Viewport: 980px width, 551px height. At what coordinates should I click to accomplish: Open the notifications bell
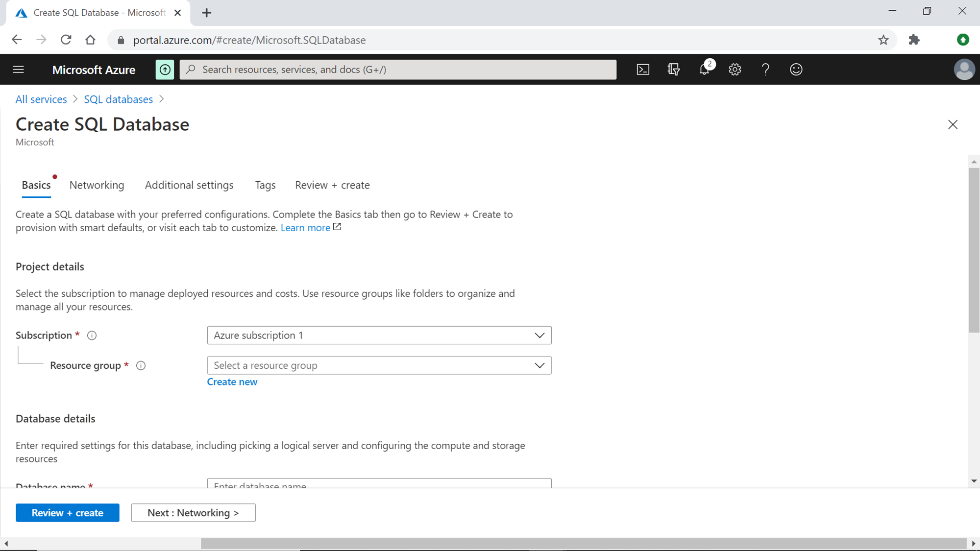point(704,70)
